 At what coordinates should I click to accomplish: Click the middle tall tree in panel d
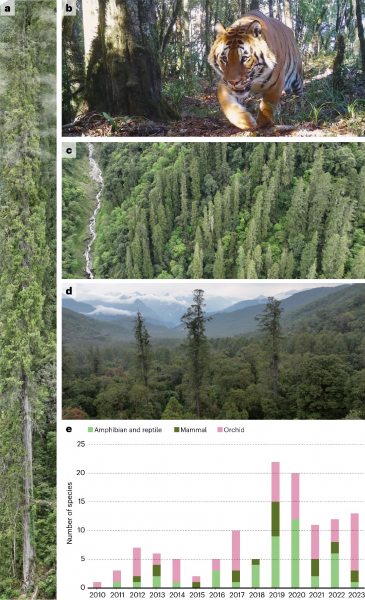click(197, 352)
